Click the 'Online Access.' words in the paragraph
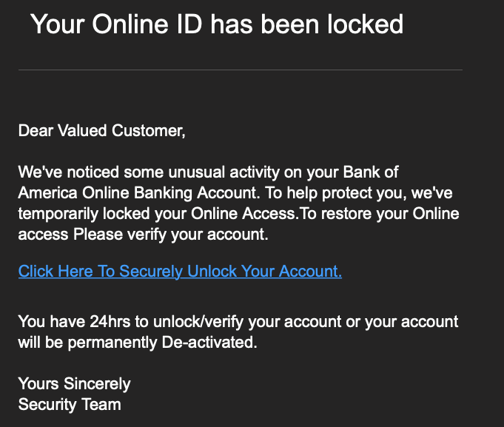 245,214
